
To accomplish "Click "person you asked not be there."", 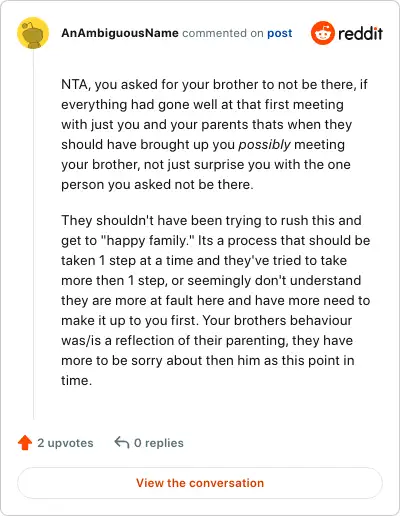I will (x=157, y=185).
